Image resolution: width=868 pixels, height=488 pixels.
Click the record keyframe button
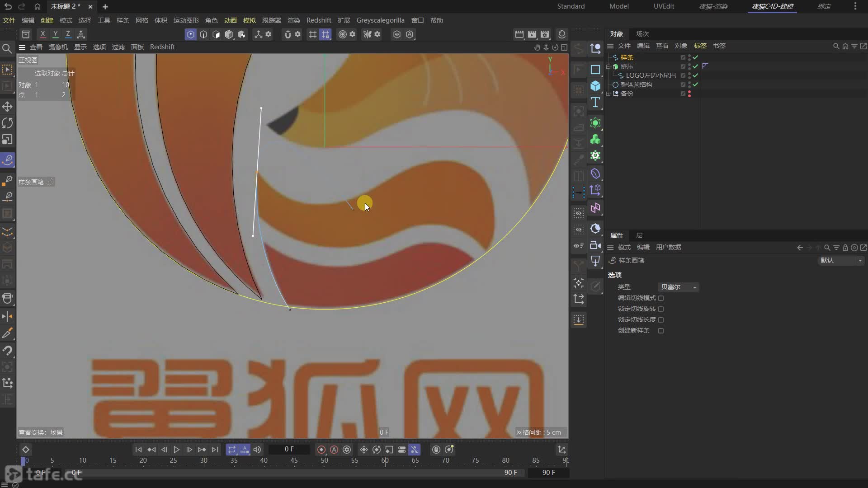(x=321, y=450)
